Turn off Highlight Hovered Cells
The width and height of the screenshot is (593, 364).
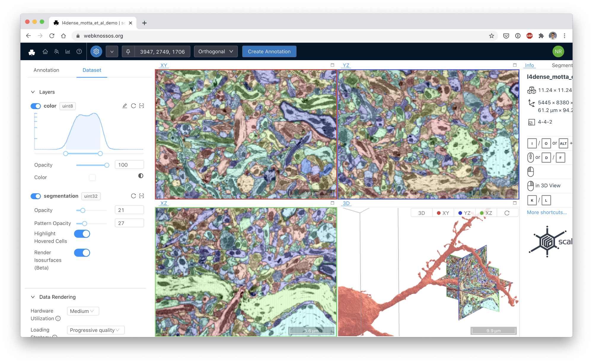pyautogui.click(x=82, y=234)
